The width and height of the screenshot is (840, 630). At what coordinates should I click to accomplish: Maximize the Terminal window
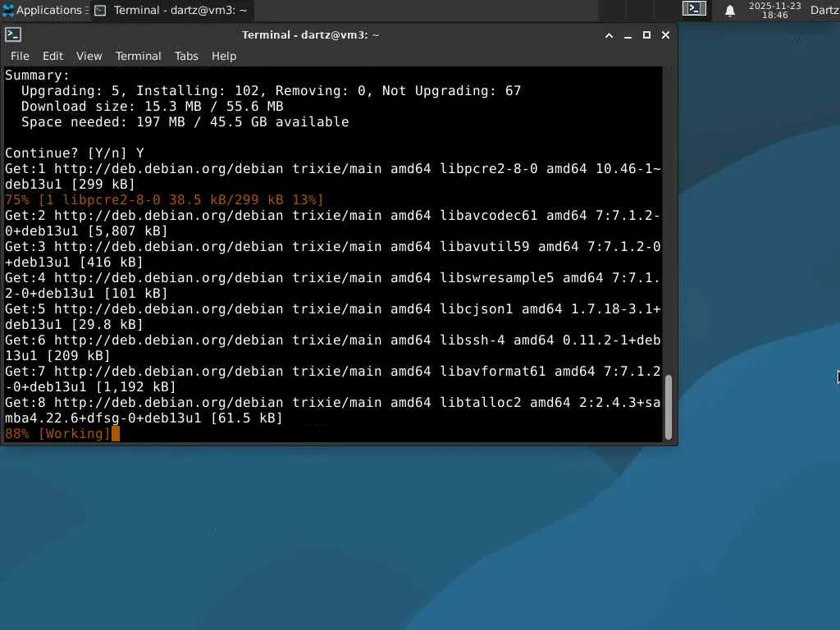point(646,35)
